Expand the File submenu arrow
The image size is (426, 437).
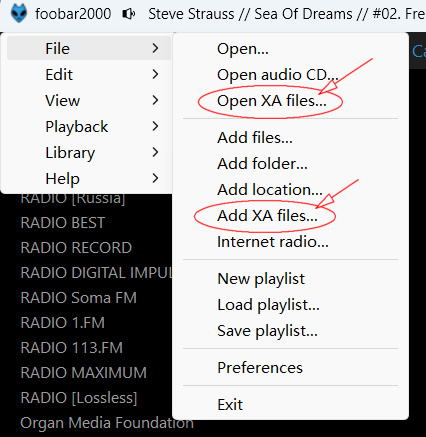pos(155,48)
